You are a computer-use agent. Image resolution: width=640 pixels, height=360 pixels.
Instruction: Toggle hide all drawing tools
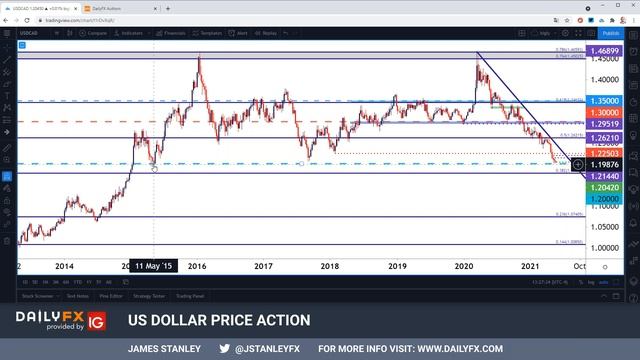pyautogui.click(x=7, y=212)
